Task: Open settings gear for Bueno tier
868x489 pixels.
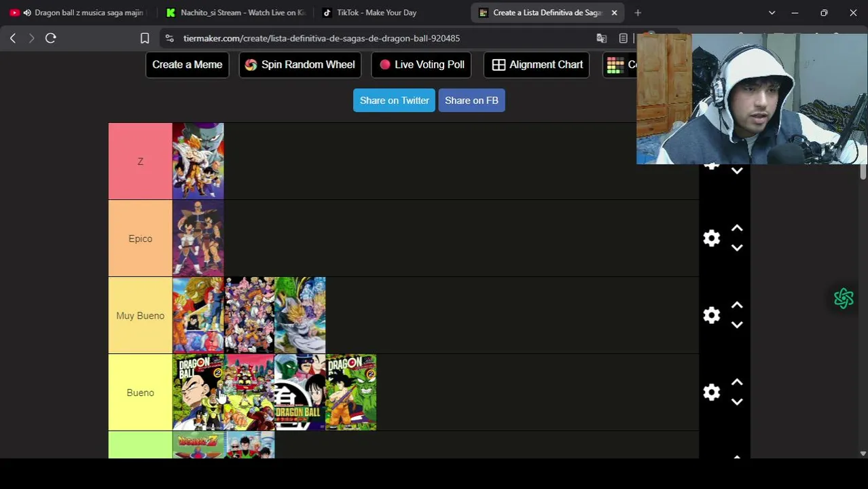Action: pos(711,393)
